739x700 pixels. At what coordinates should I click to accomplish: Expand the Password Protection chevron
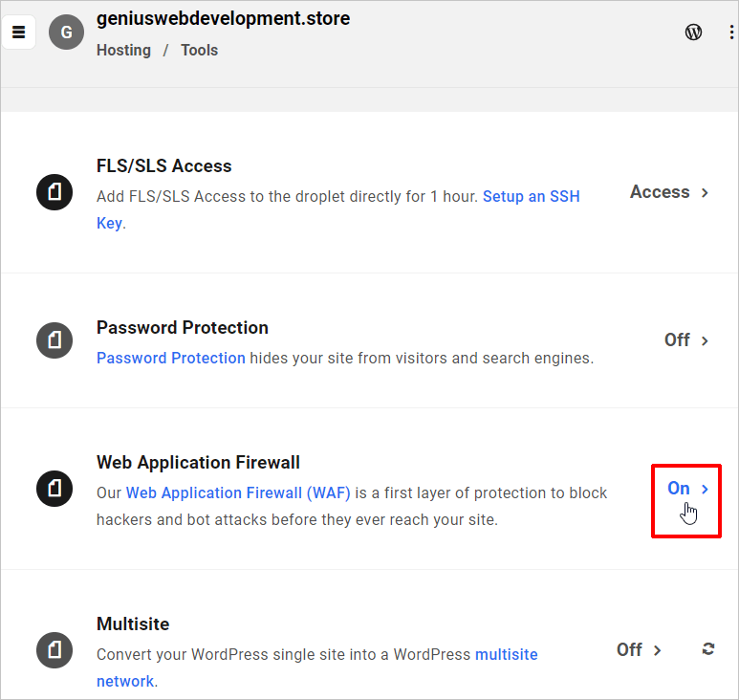(705, 340)
